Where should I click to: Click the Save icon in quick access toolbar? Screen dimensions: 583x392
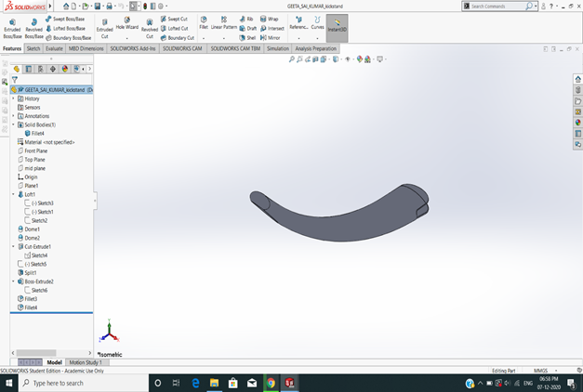click(x=97, y=6)
